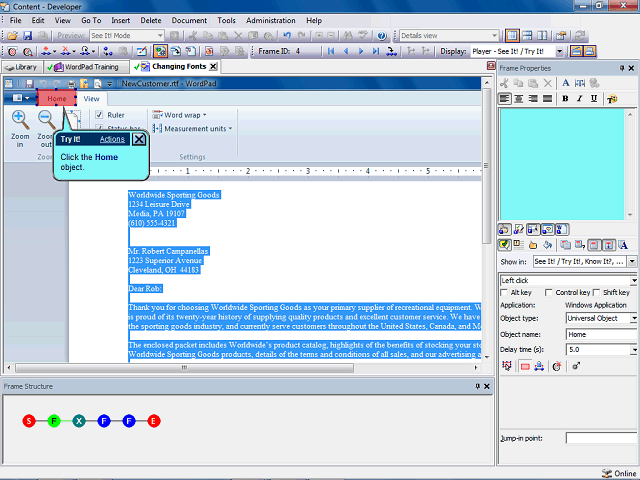The image size is (640, 480).
Task: Click the paint bucket fill icon
Action: 547,245
